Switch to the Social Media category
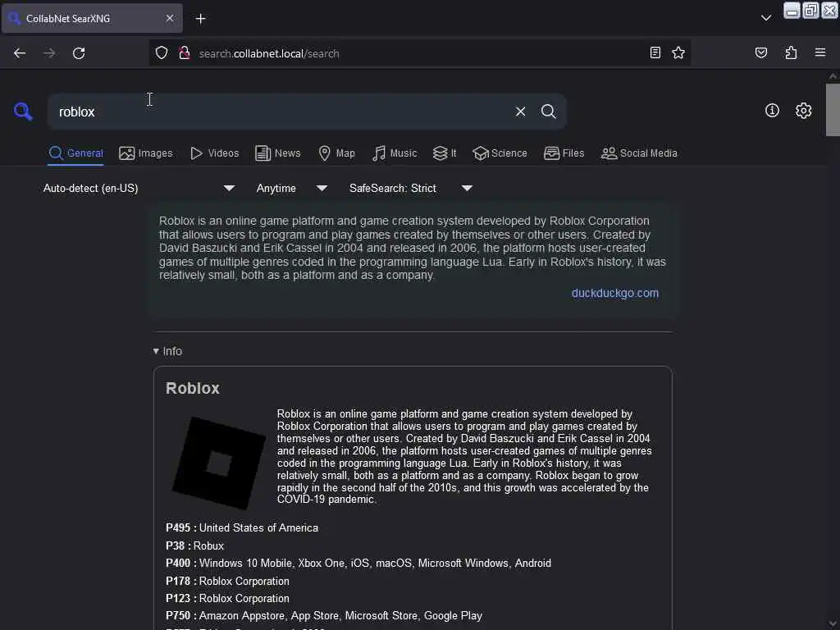This screenshot has height=630, width=840. (x=639, y=153)
